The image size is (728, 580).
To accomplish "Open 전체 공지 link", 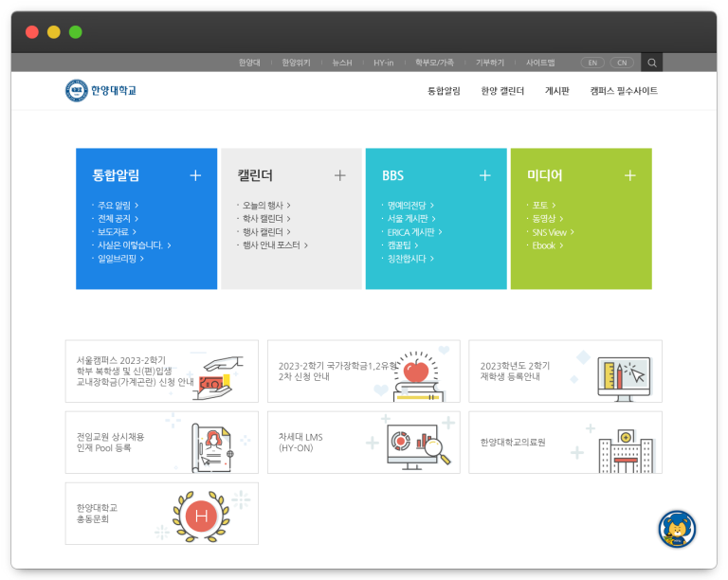I will (118, 219).
